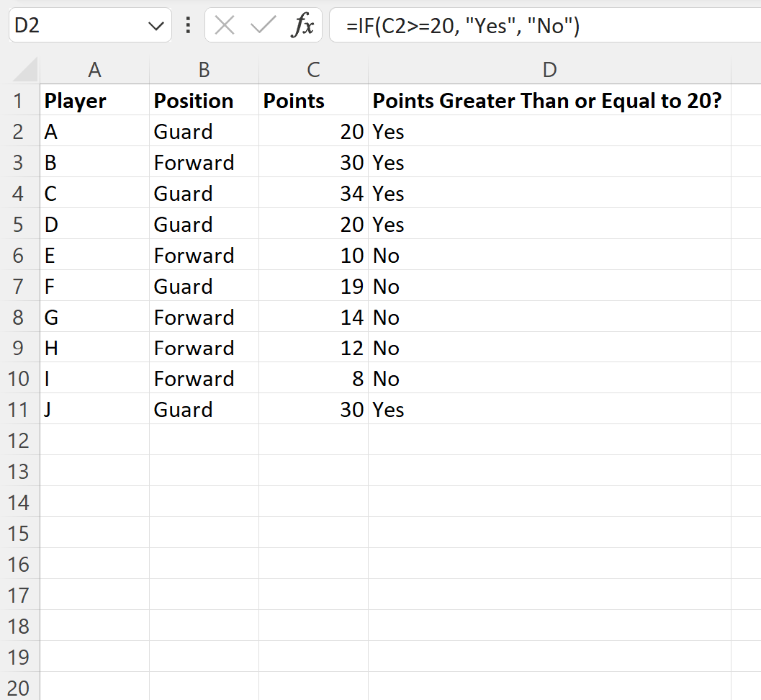The image size is (761, 700).
Task: Select all cells using the corner triangle
Action: coord(21,69)
